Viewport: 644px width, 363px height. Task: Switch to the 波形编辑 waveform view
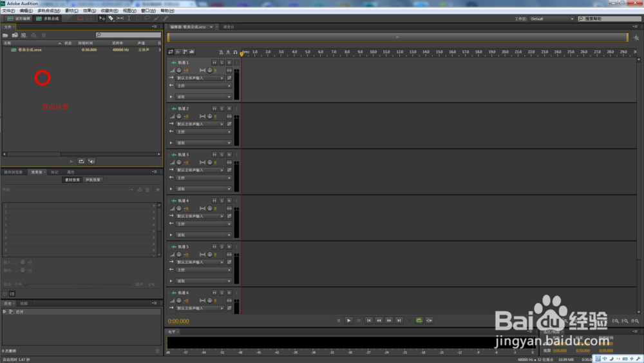[x=19, y=19]
